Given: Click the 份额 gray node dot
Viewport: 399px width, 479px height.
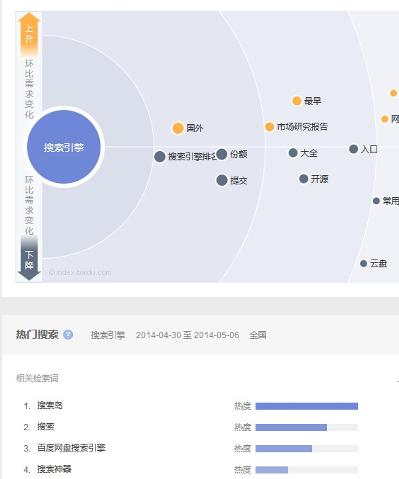Looking at the screenshot, I should (222, 154).
